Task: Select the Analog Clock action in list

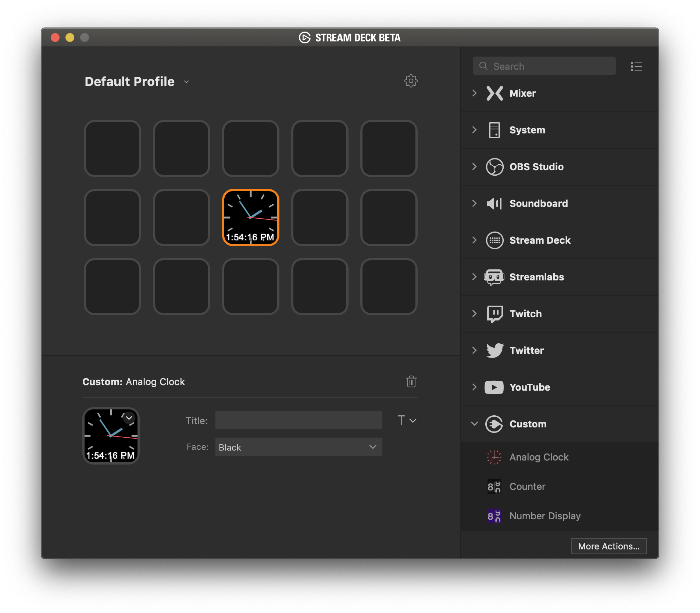Action: click(539, 457)
